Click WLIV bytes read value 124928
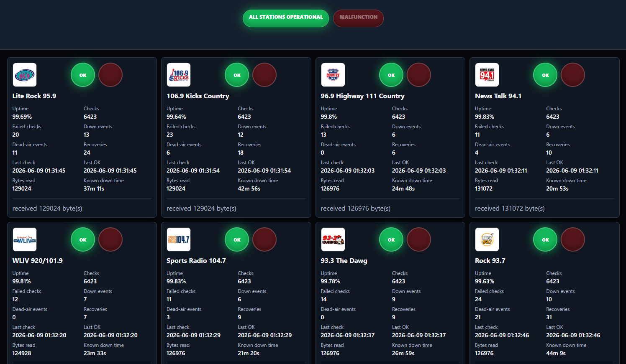Image resolution: width=626 pixels, height=364 pixels. (x=22, y=353)
